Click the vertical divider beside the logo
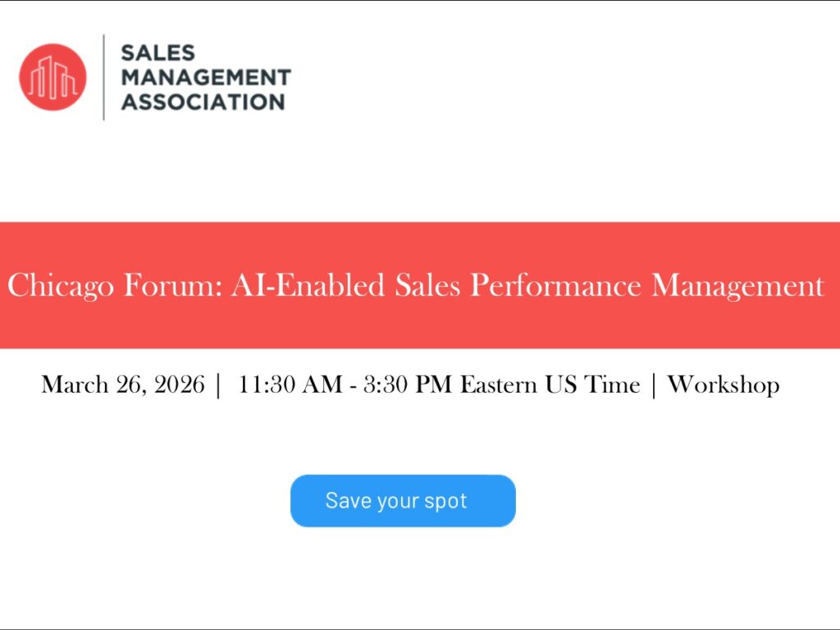Screen dimensions: 840x630 103,77
